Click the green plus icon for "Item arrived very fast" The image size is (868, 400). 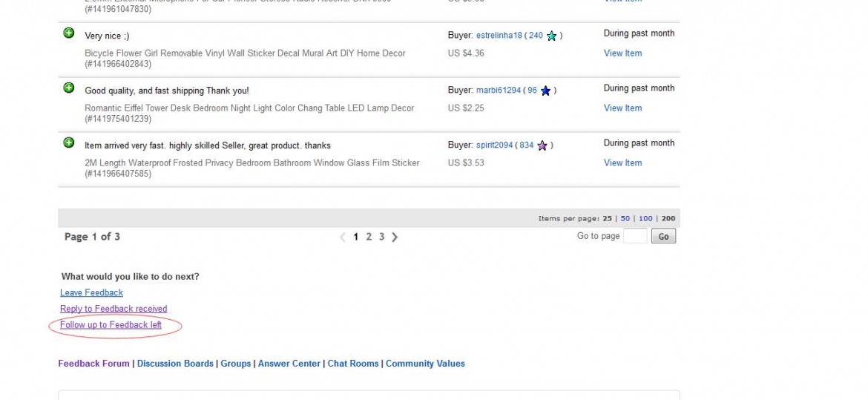(69, 143)
